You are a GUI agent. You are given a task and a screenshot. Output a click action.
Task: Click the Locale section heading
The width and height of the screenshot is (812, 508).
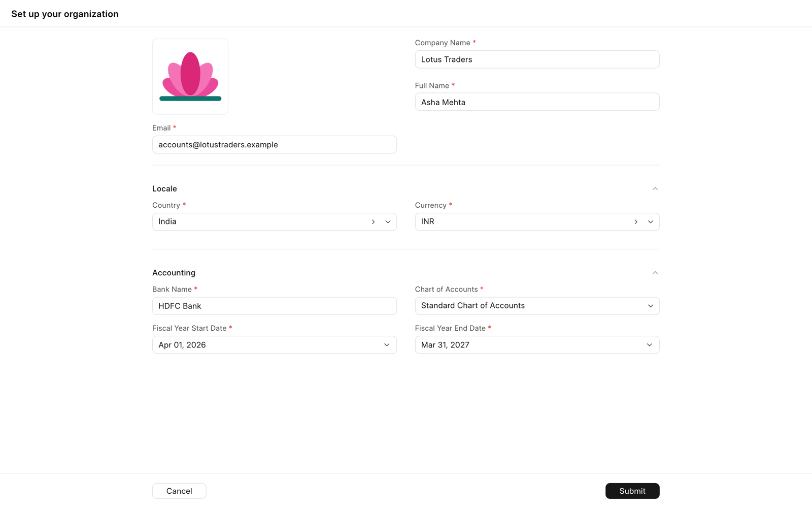(x=164, y=188)
